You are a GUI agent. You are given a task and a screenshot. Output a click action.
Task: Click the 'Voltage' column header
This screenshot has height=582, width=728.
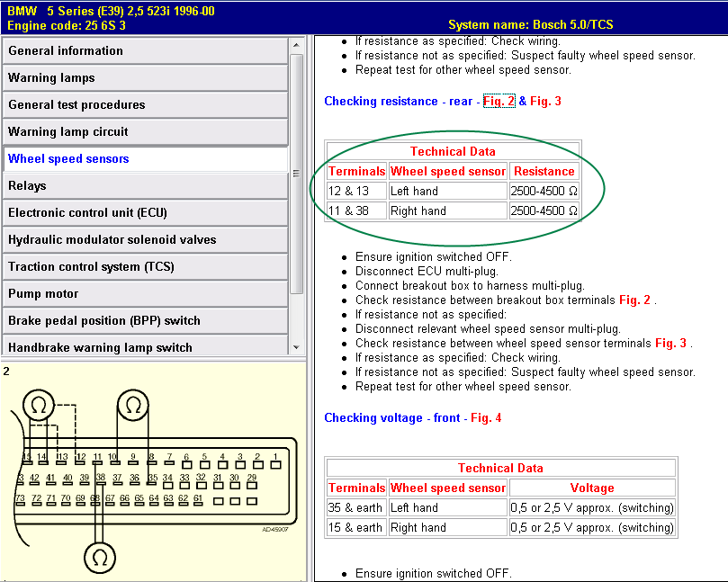tap(592, 488)
